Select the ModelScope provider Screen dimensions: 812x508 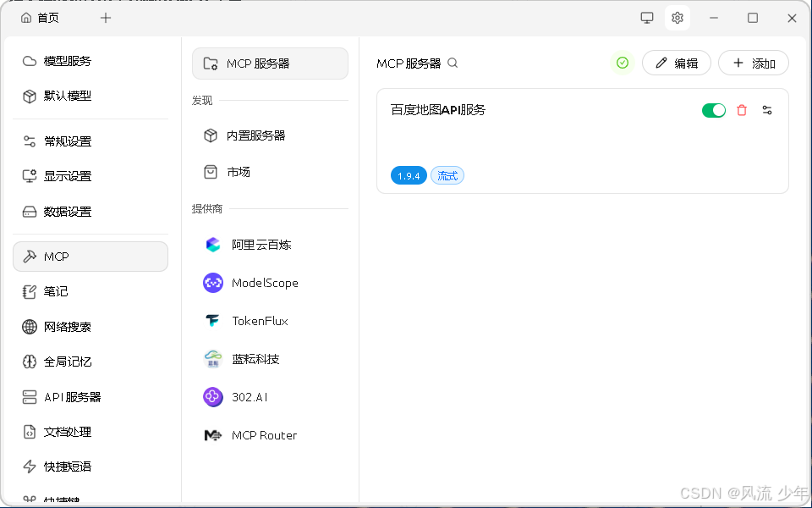(264, 283)
